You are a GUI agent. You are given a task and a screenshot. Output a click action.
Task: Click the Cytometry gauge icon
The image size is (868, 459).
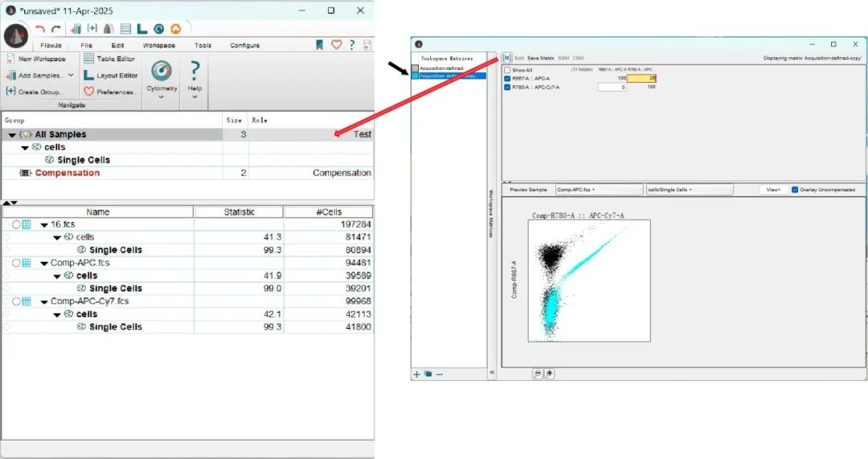point(161,71)
